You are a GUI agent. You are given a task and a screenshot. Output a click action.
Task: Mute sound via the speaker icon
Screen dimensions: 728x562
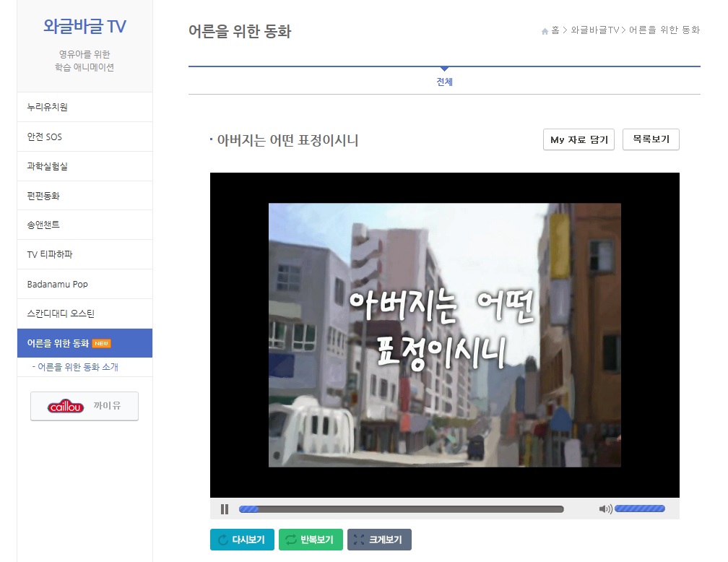coord(605,509)
